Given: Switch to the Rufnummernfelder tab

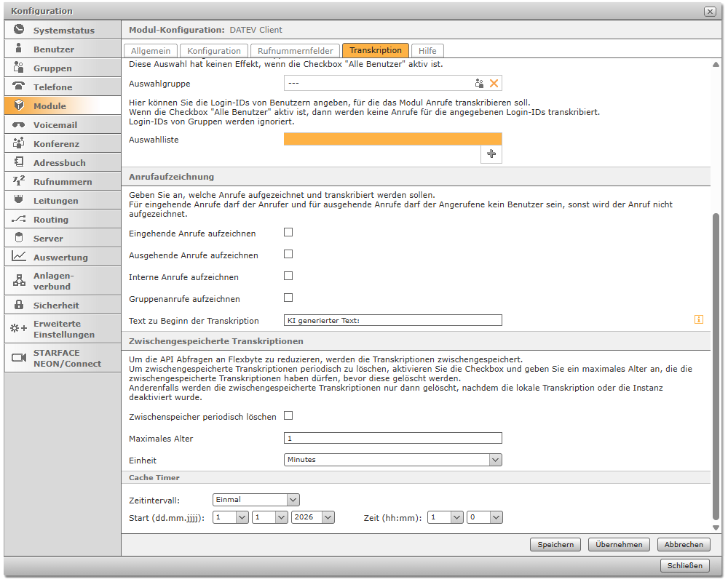Looking at the screenshot, I should click(x=296, y=51).
